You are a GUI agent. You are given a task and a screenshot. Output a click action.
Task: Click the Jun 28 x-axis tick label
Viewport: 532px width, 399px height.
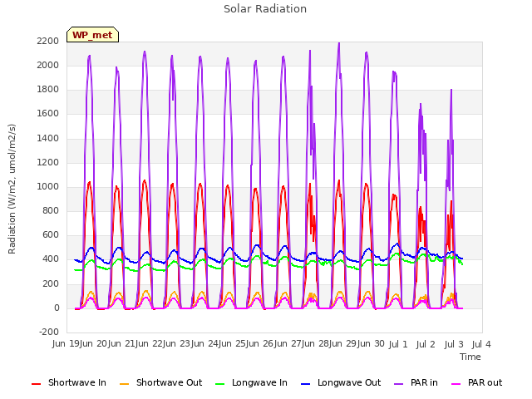(316, 344)
